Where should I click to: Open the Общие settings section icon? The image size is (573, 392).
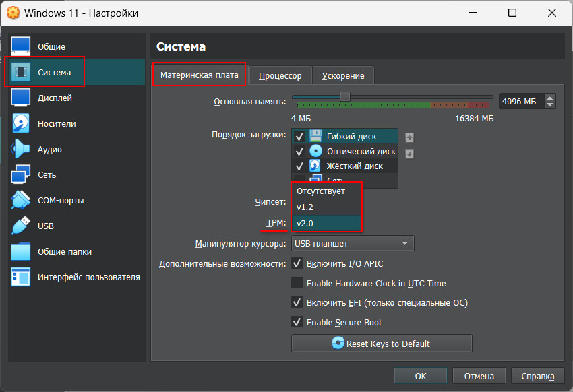(20, 46)
